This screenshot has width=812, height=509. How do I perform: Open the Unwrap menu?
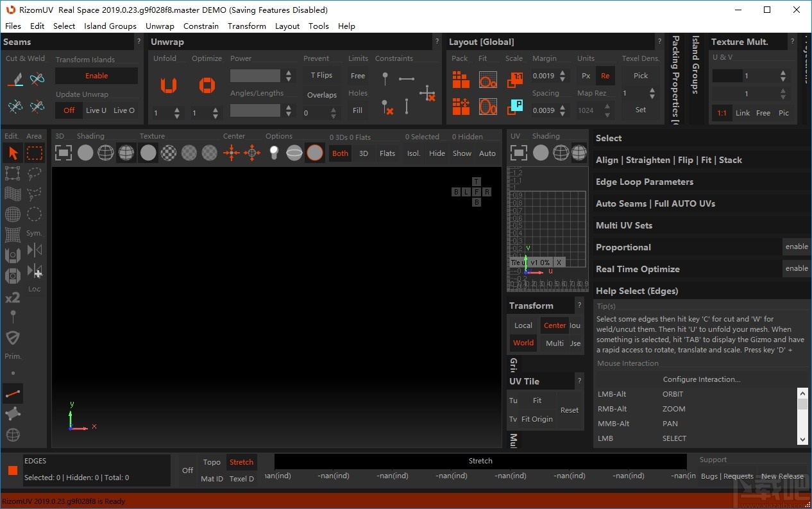tap(160, 26)
